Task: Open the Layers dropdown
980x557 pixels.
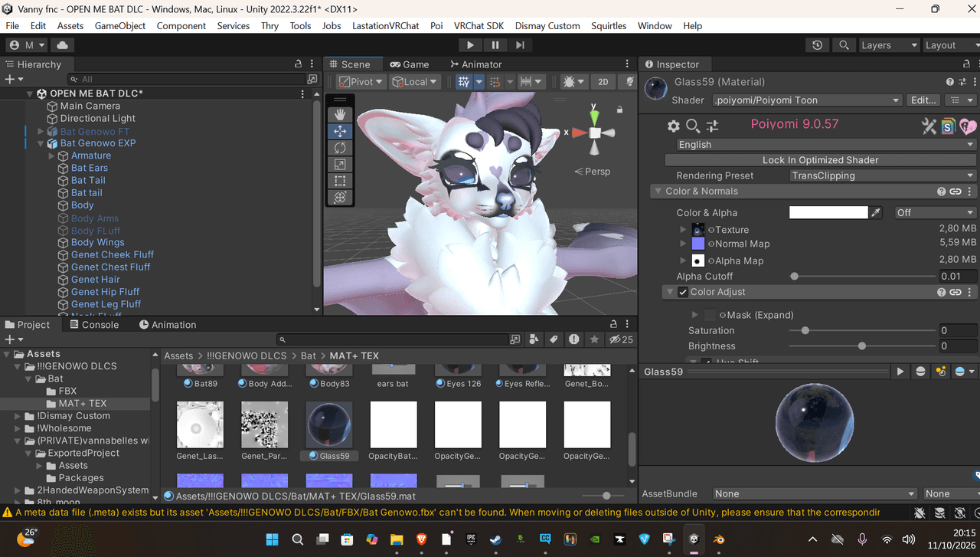Action: pyautogui.click(x=888, y=45)
